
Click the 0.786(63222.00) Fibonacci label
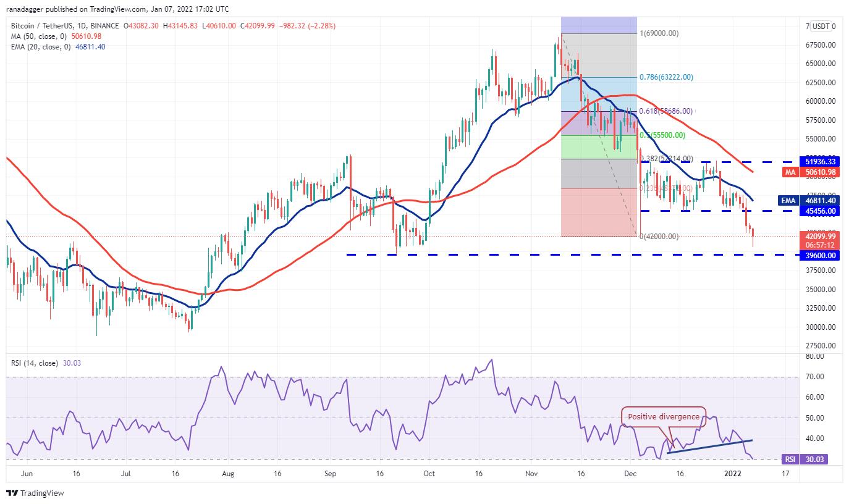[x=667, y=77]
